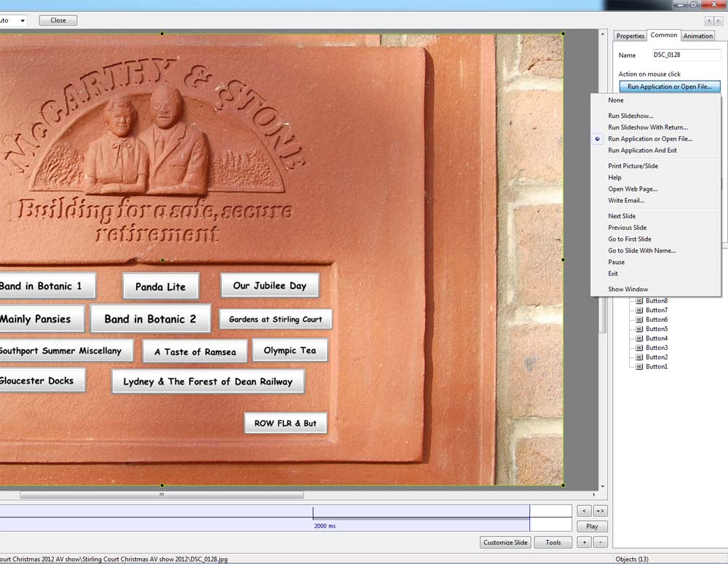The width and height of the screenshot is (728, 564).
Task: Click the Mainly Pansies slide button
Action: click(41, 319)
